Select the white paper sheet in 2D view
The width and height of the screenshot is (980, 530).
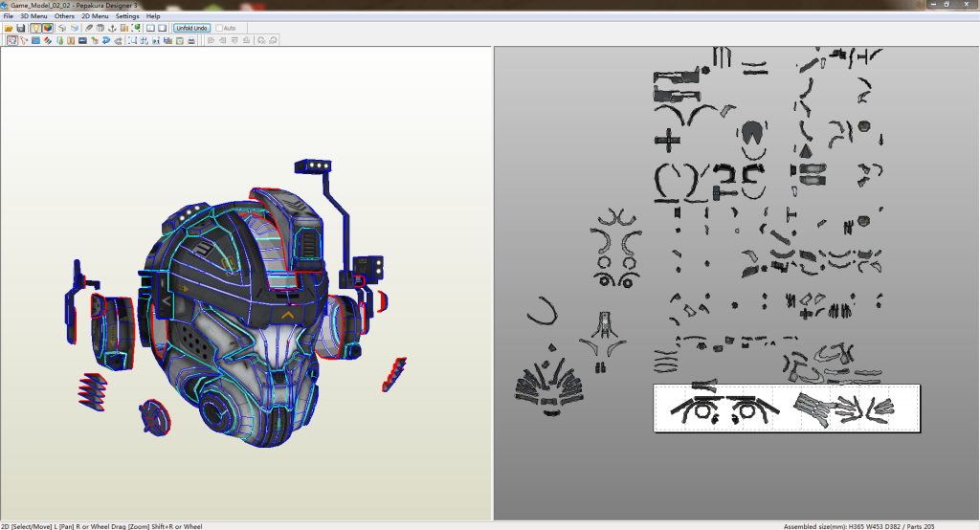(787, 409)
